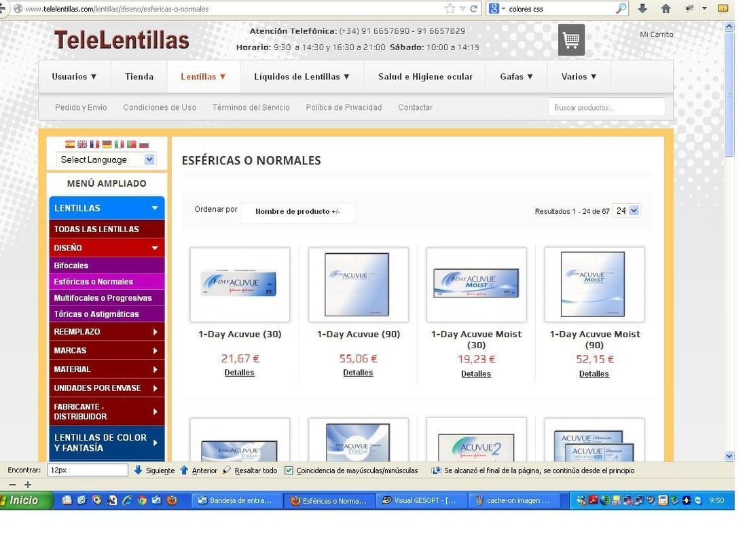Select the French flag language
This screenshot has width=747, height=560.
(x=95, y=145)
